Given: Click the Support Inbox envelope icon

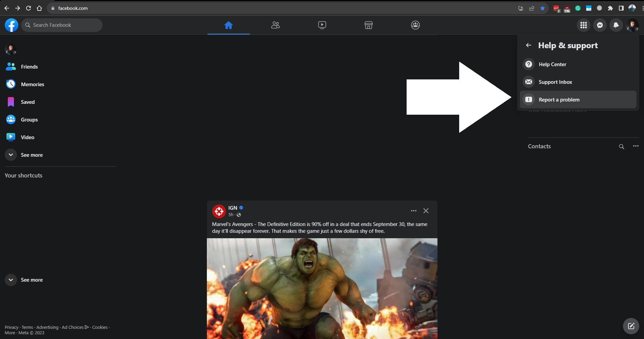Looking at the screenshot, I should (529, 82).
